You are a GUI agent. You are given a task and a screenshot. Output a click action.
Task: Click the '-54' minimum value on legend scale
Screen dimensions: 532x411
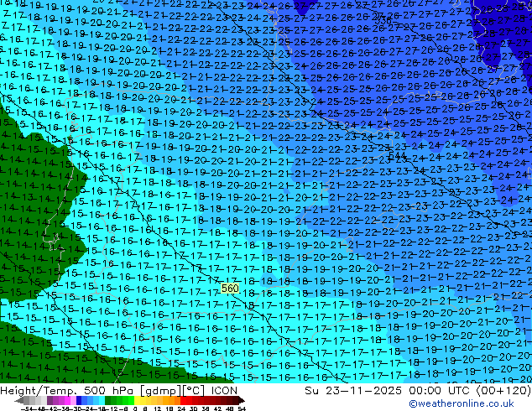[27, 408]
